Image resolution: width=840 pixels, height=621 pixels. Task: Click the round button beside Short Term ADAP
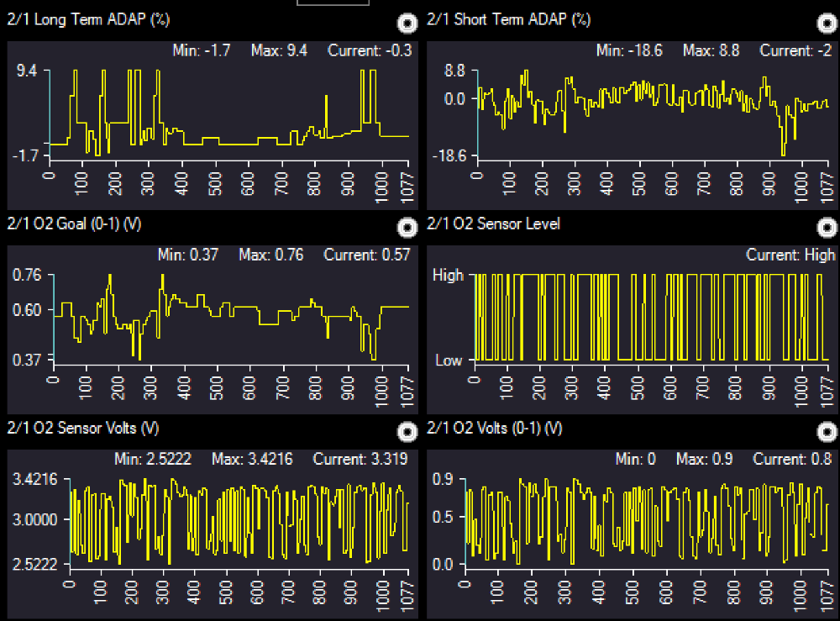click(827, 23)
